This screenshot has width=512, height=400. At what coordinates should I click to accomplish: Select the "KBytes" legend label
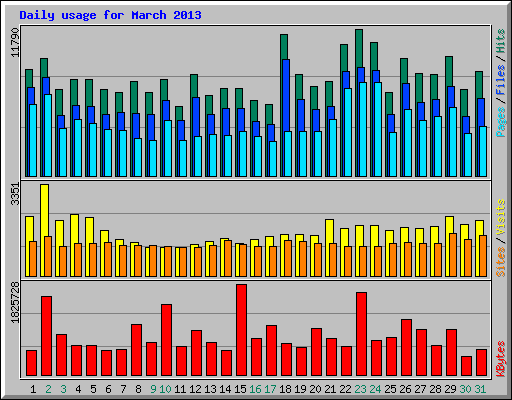pos(501,359)
